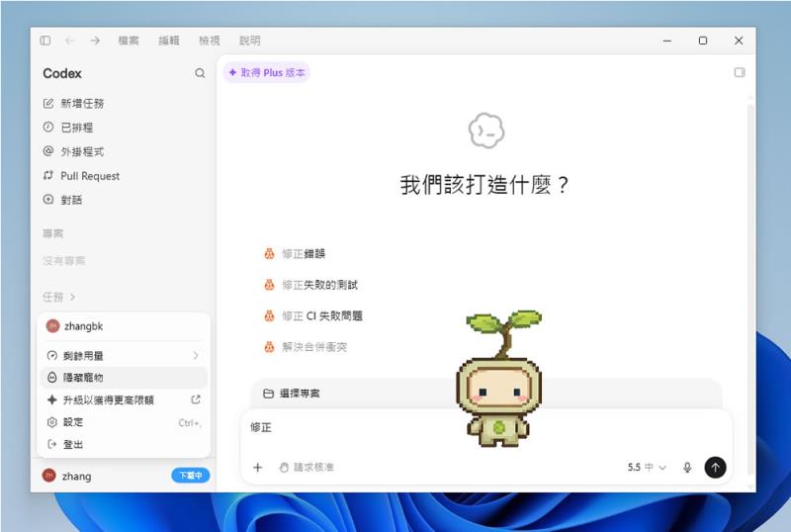The image size is (791, 532).
Task: Choose the 解決合併衝突 suggestion
Action: (307, 347)
